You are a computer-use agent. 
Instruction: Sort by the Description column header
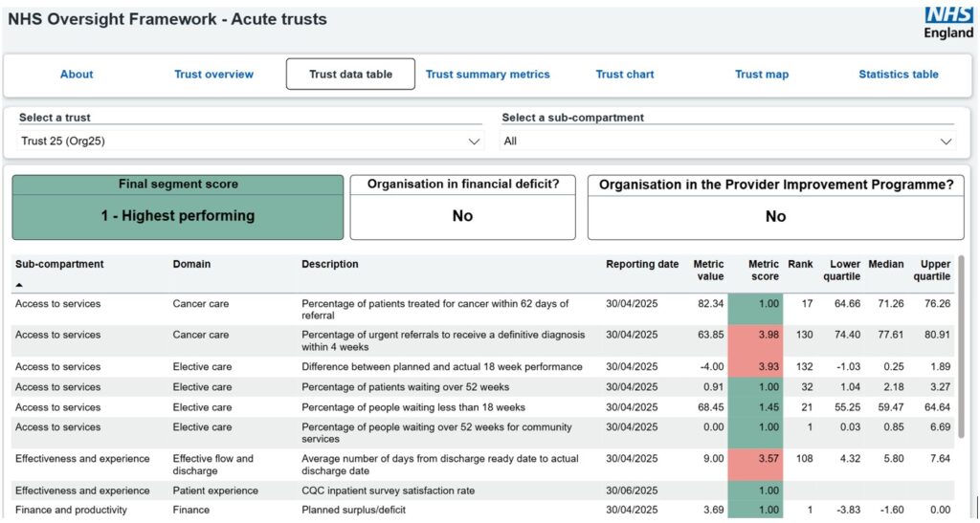coord(330,264)
